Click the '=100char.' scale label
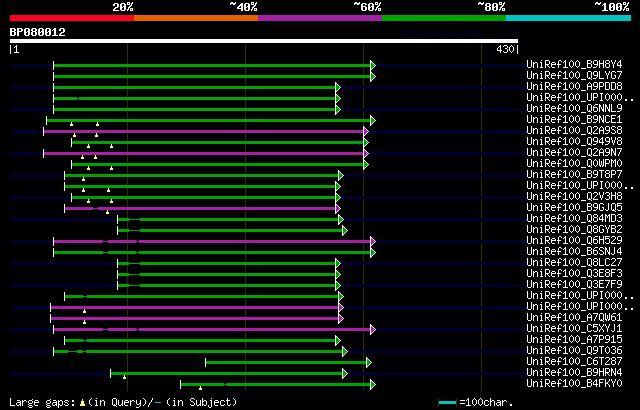The image size is (640, 410). click(486, 403)
